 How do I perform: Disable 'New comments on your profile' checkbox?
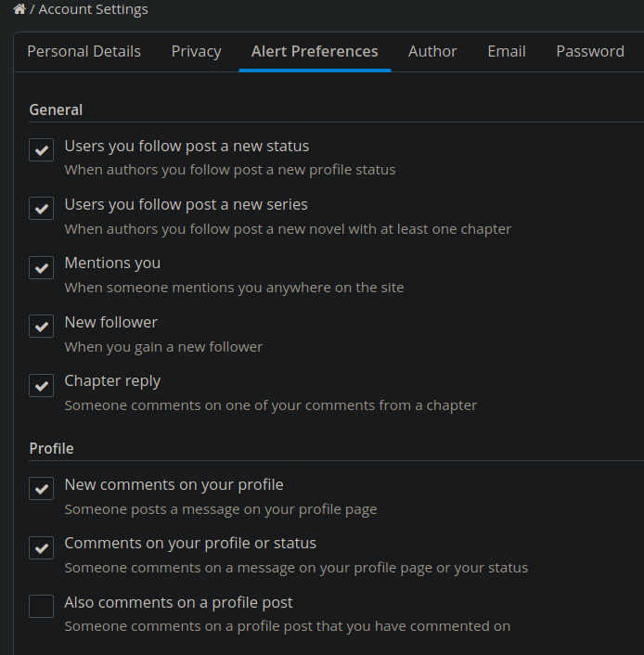[x=42, y=488]
